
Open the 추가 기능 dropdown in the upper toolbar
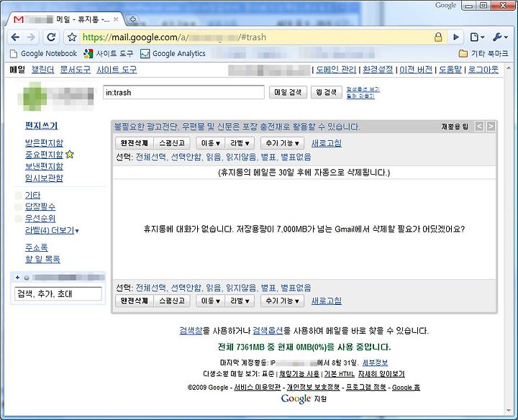point(282,143)
